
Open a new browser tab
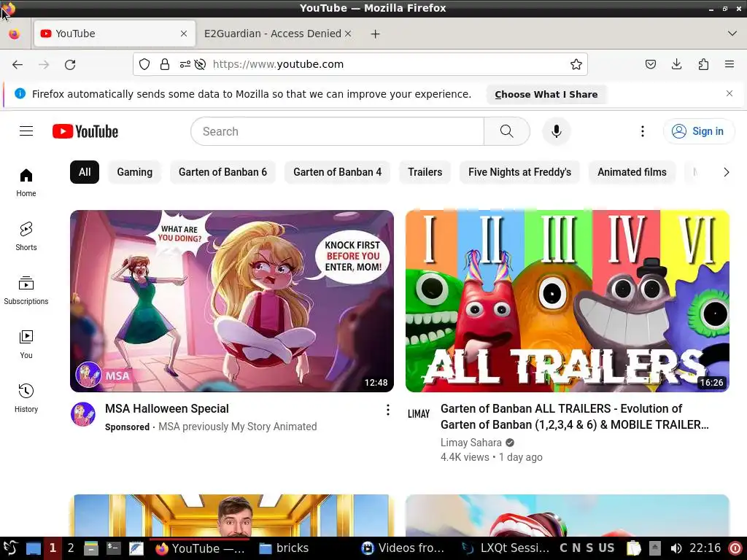(x=376, y=34)
